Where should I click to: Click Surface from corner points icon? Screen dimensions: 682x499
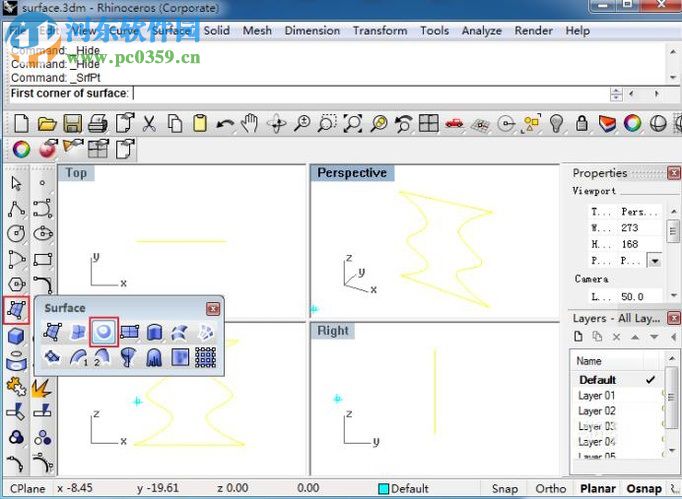click(x=53, y=332)
